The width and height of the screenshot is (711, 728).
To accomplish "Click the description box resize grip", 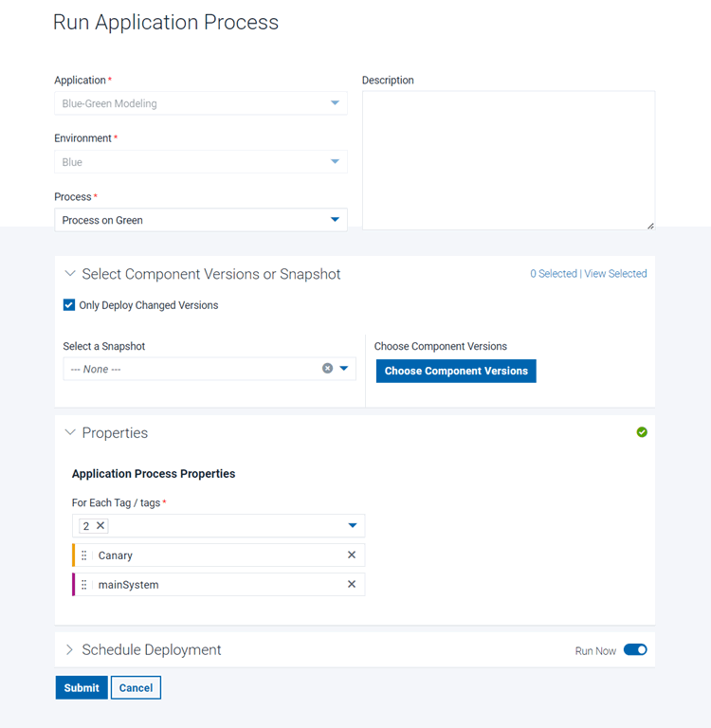I will coord(650,226).
